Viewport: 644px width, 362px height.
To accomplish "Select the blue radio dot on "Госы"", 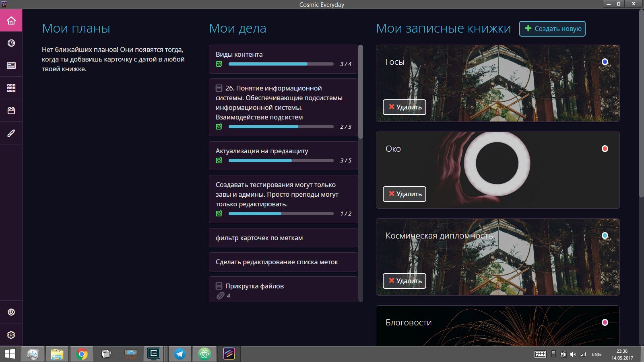I will pyautogui.click(x=605, y=62).
